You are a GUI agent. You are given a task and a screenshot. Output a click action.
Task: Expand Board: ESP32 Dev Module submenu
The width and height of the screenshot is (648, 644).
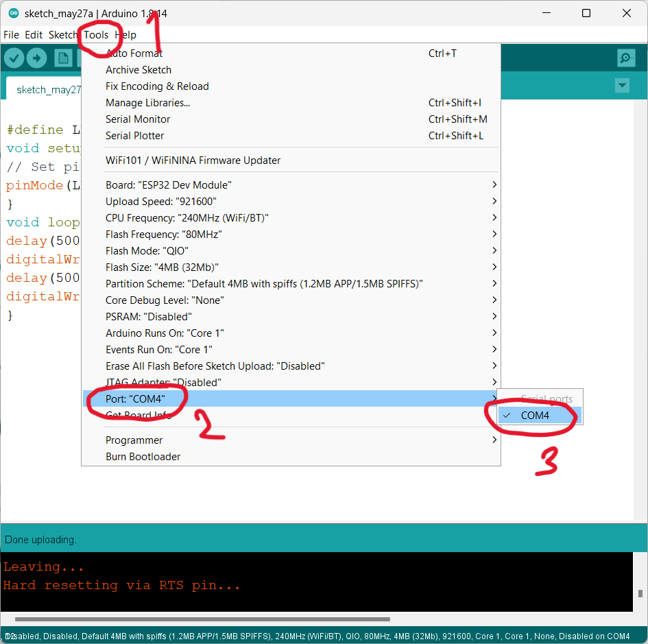pos(291,185)
